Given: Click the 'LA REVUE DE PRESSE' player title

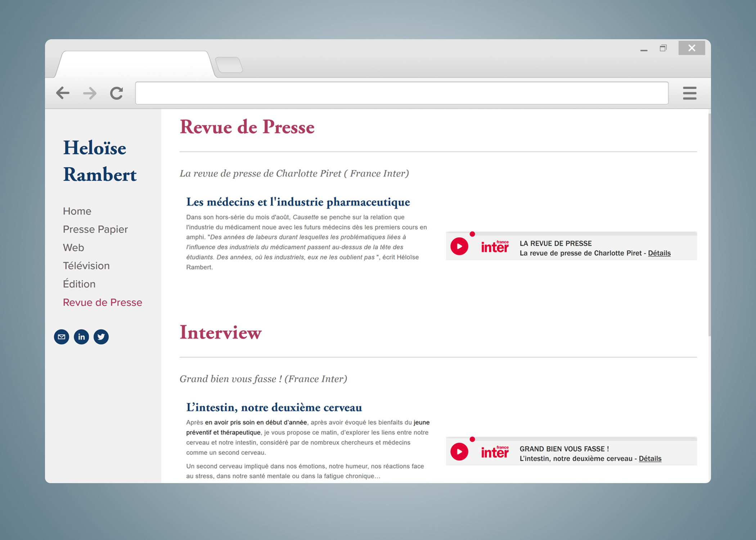Looking at the screenshot, I should click(x=555, y=243).
